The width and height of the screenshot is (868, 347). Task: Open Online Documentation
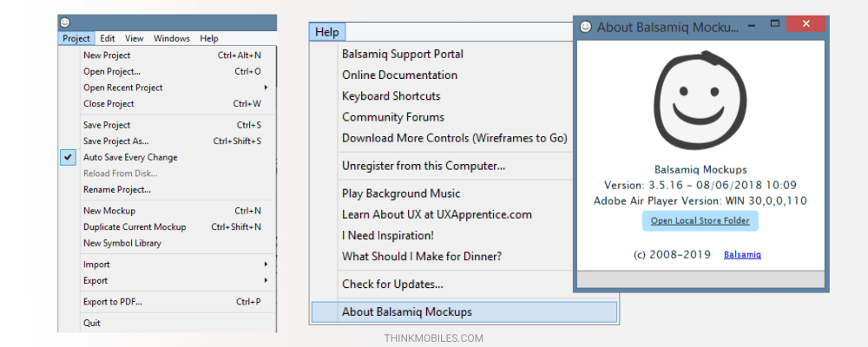(x=399, y=75)
